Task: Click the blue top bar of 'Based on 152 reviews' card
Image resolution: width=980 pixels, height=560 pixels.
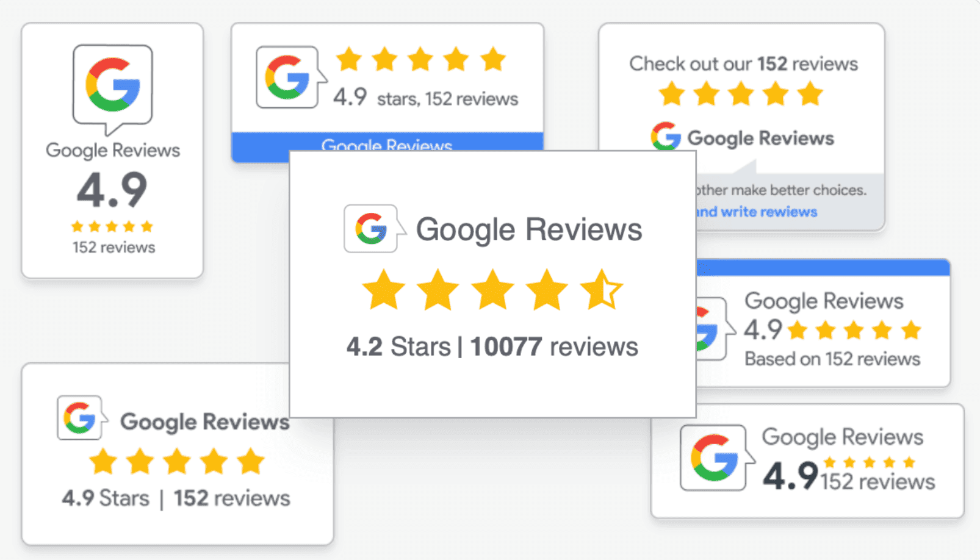Action: (x=823, y=267)
